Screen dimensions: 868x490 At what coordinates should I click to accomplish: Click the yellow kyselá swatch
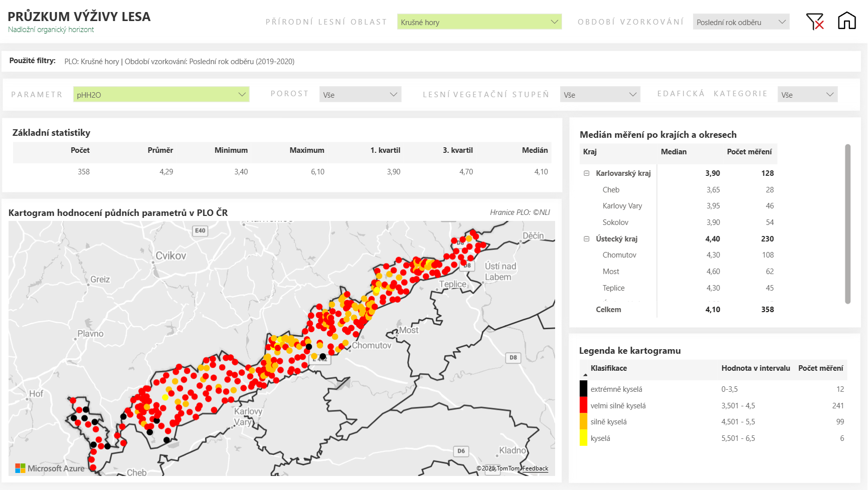coord(584,437)
